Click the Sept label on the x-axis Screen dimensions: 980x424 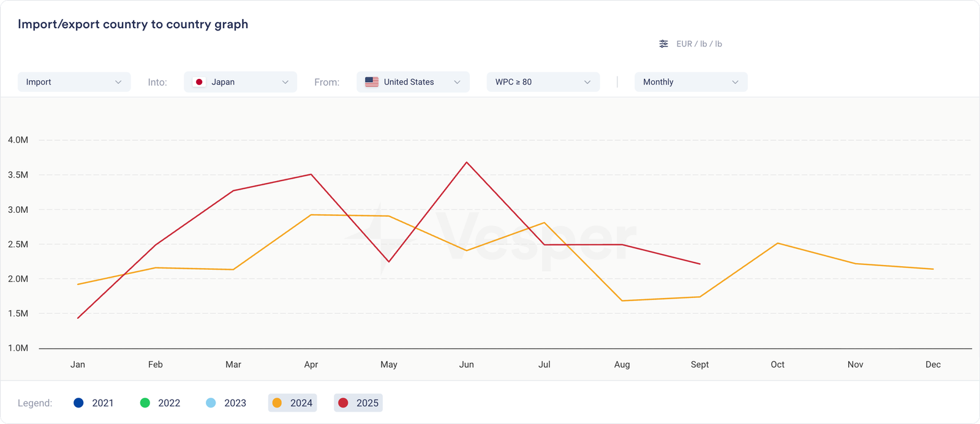(699, 365)
